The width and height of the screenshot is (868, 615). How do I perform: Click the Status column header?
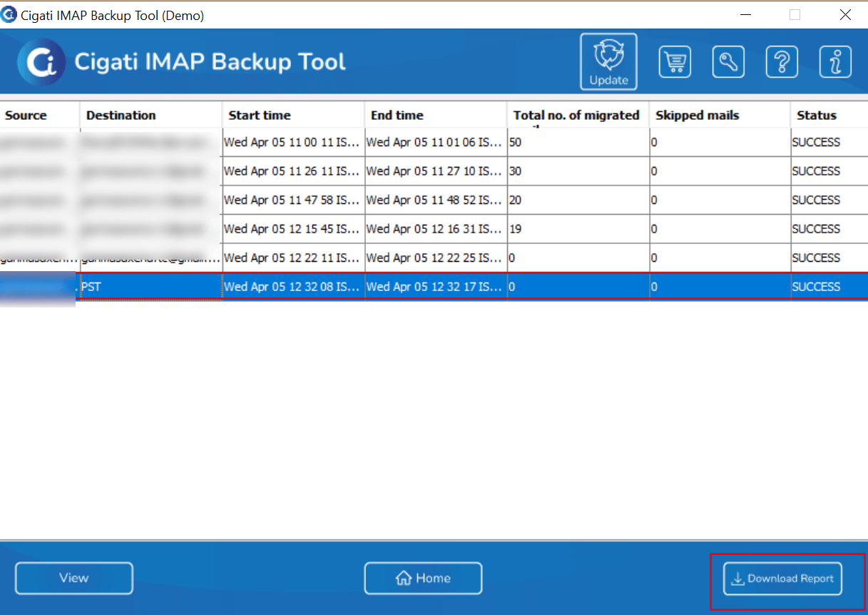pyautogui.click(x=829, y=115)
